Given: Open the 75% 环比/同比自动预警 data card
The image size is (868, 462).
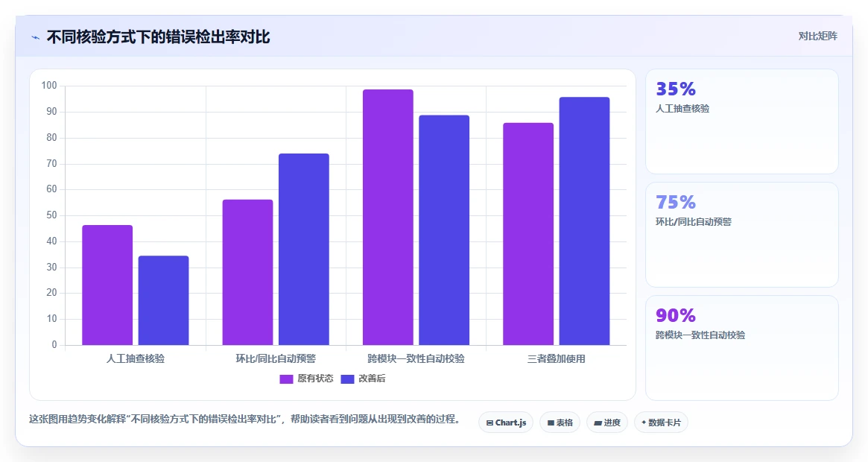Looking at the screenshot, I should (742, 235).
